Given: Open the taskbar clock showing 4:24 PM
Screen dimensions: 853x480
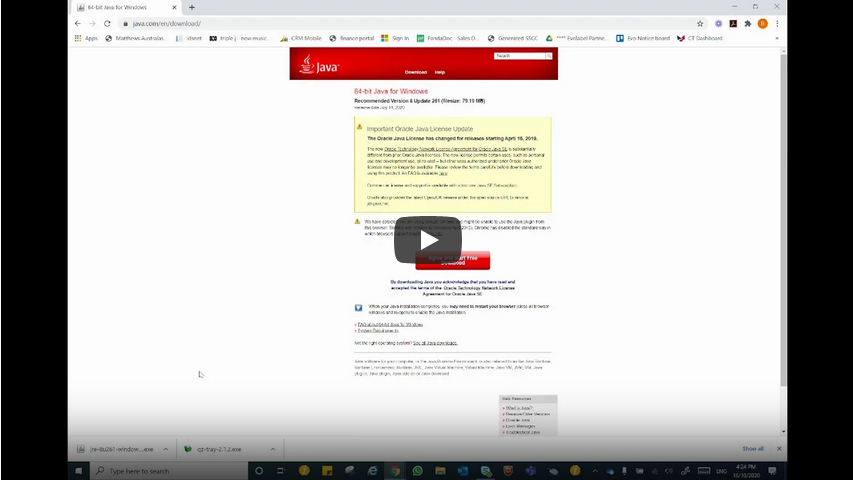Looking at the screenshot, I should [746, 471].
